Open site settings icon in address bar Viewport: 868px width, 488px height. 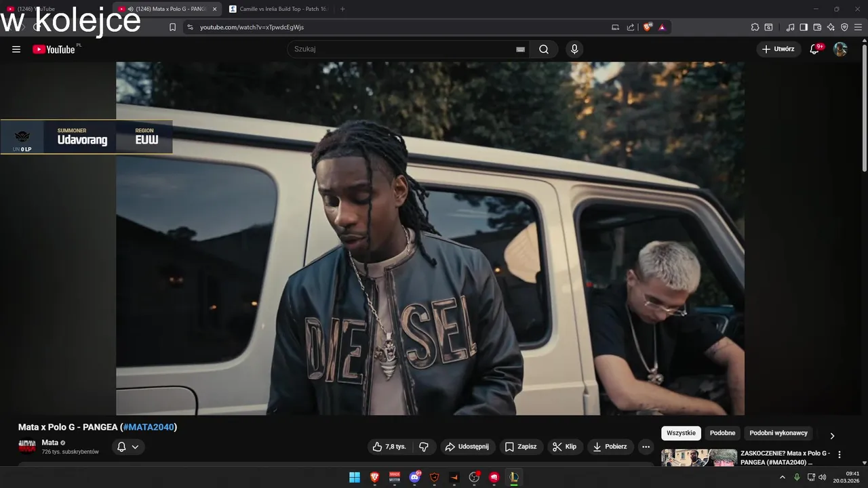click(190, 27)
